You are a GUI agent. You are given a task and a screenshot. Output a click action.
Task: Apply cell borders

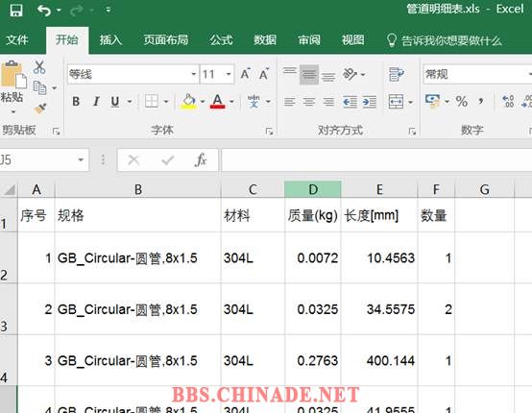coord(152,101)
